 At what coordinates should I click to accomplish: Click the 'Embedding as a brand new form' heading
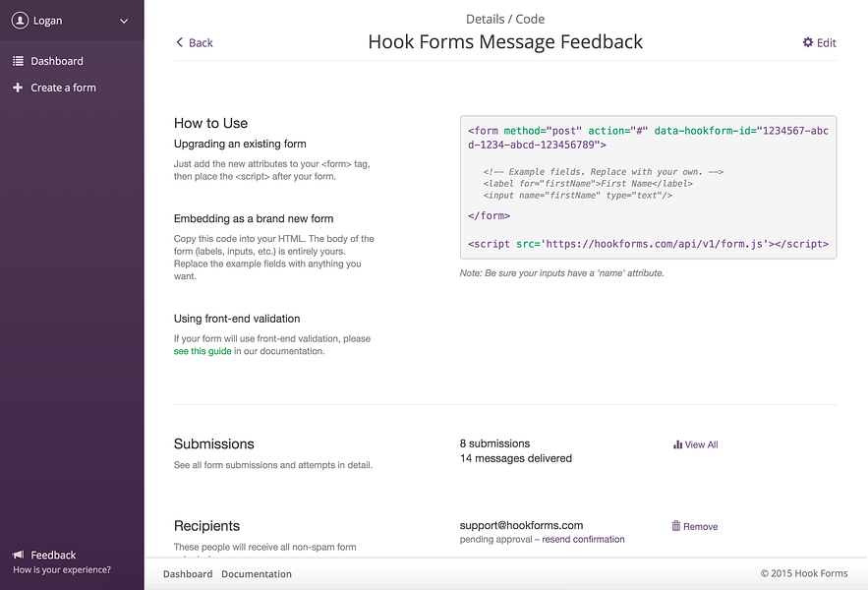click(254, 218)
